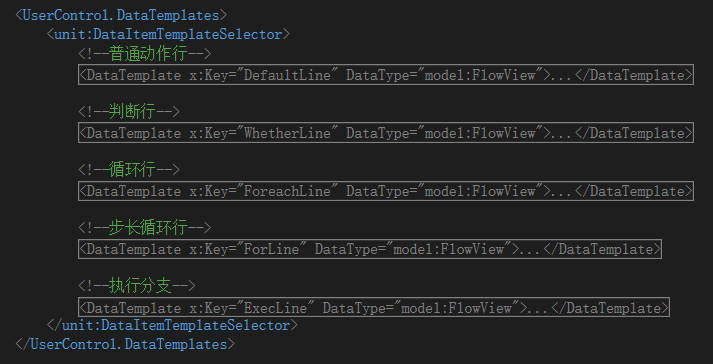Place cursor on the "WhetherLine" key value

tap(287, 133)
